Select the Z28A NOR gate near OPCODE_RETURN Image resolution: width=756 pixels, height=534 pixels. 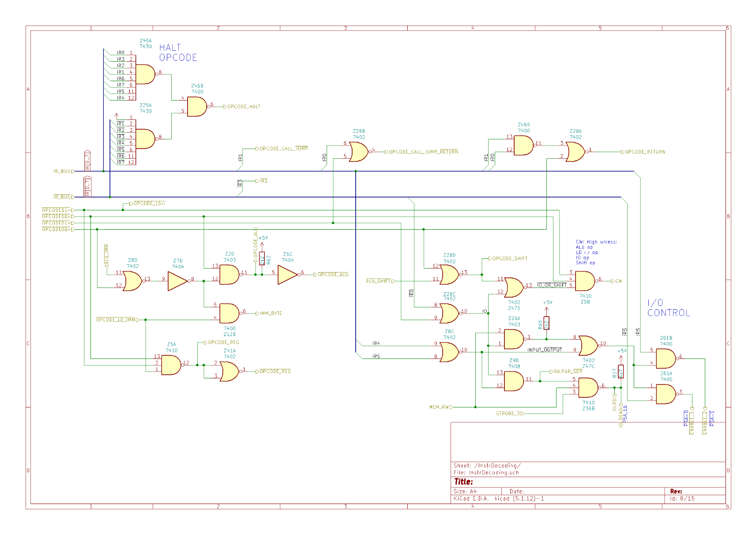pos(575,152)
